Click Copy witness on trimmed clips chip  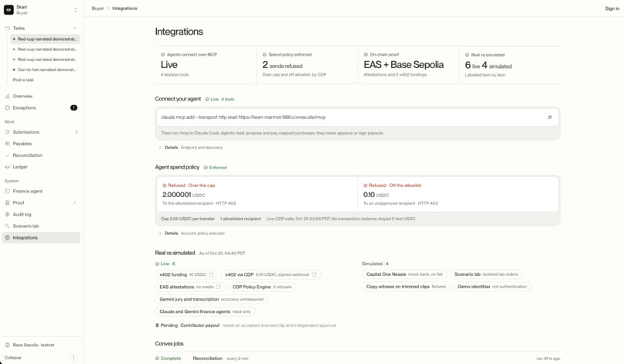pos(406,287)
